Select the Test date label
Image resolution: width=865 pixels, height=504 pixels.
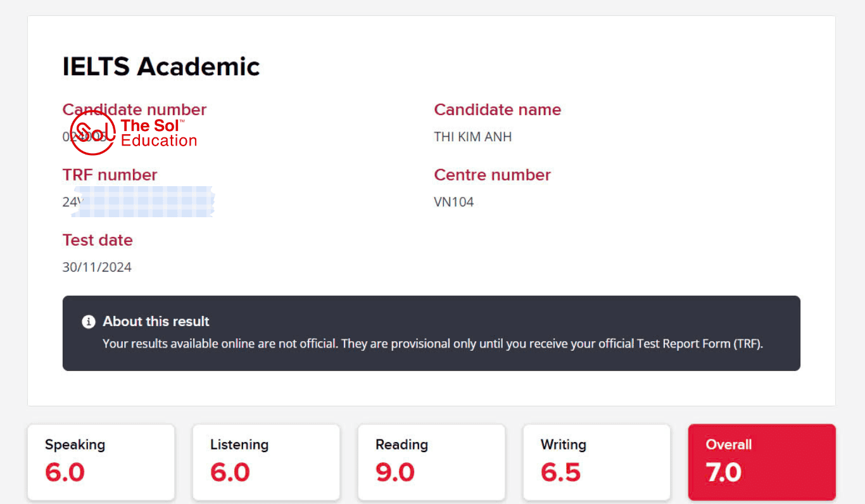(98, 240)
